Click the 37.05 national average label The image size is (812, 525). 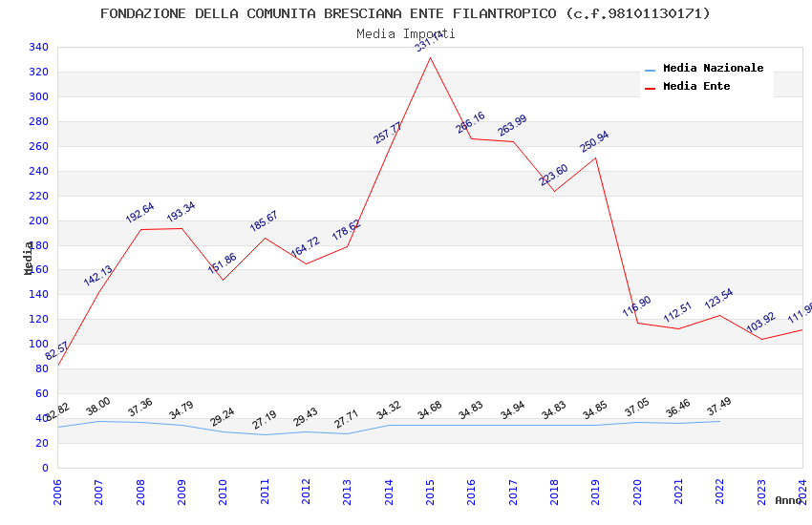click(x=636, y=407)
